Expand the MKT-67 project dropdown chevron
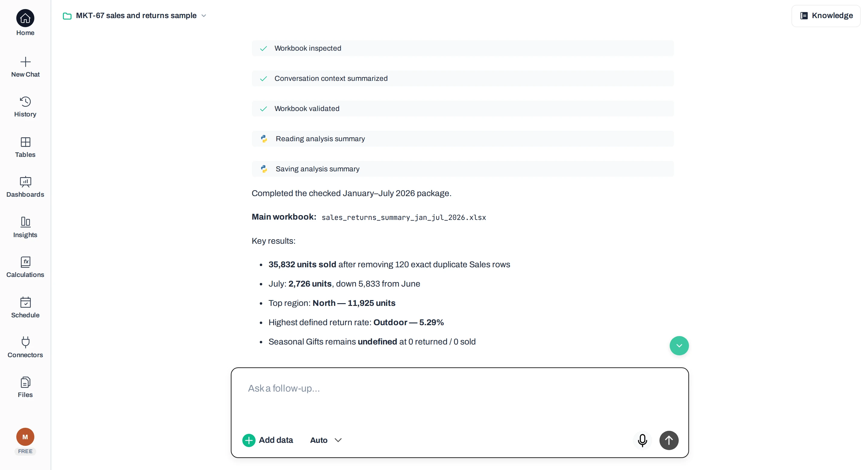Viewport: 868px width, 470px height. coord(203,16)
